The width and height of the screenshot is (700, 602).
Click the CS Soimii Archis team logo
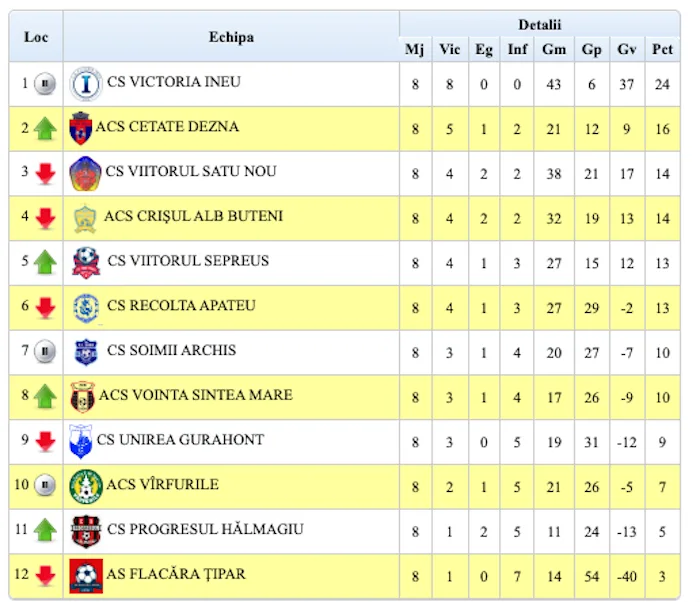[86, 351]
